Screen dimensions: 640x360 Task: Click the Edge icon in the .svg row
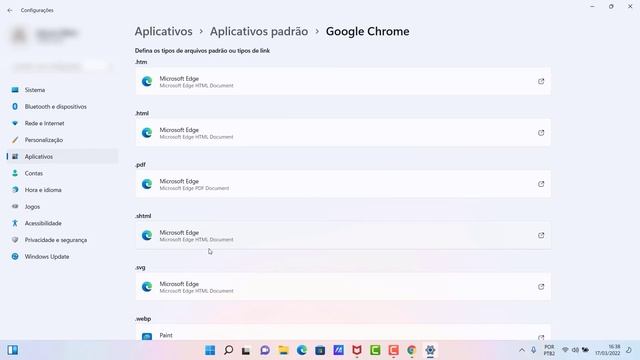point(147,287)
